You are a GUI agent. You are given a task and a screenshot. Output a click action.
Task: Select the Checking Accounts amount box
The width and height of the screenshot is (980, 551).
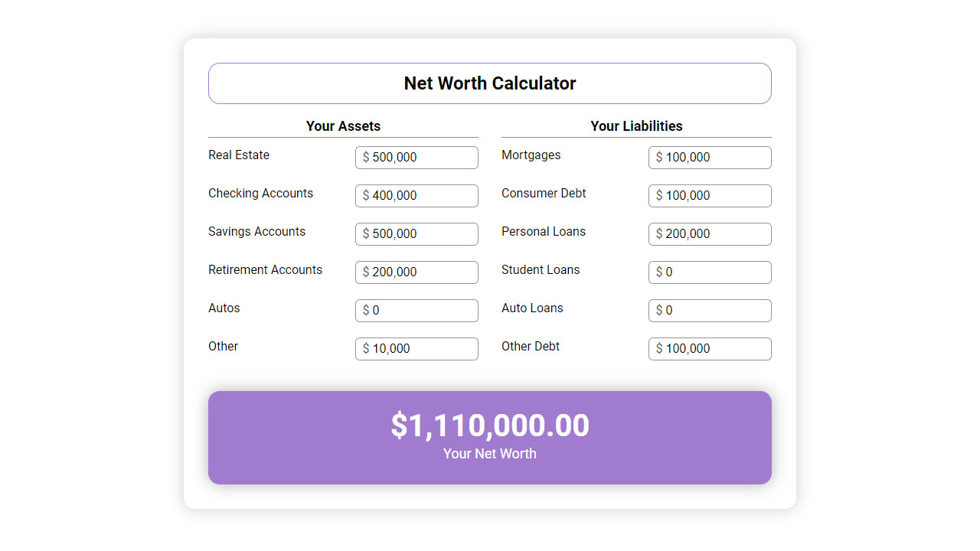(x=416, y=196)
